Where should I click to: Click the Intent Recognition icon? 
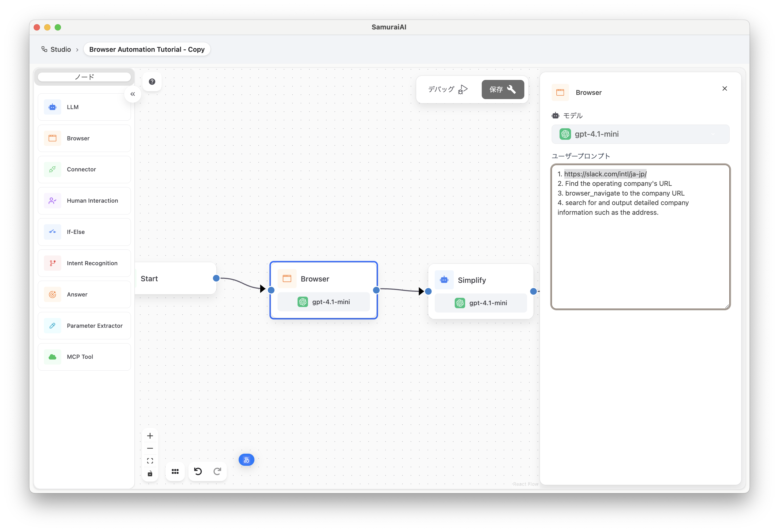(x=52, y=263)
